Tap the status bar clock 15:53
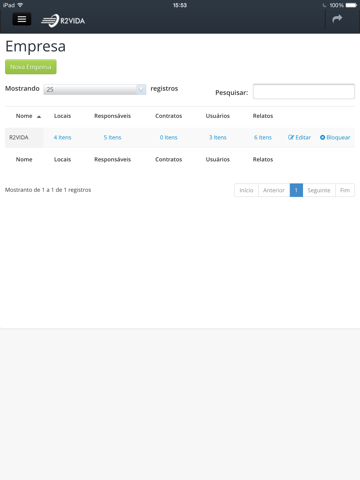Viewport: 360px width, 480px height. point(180,5)
